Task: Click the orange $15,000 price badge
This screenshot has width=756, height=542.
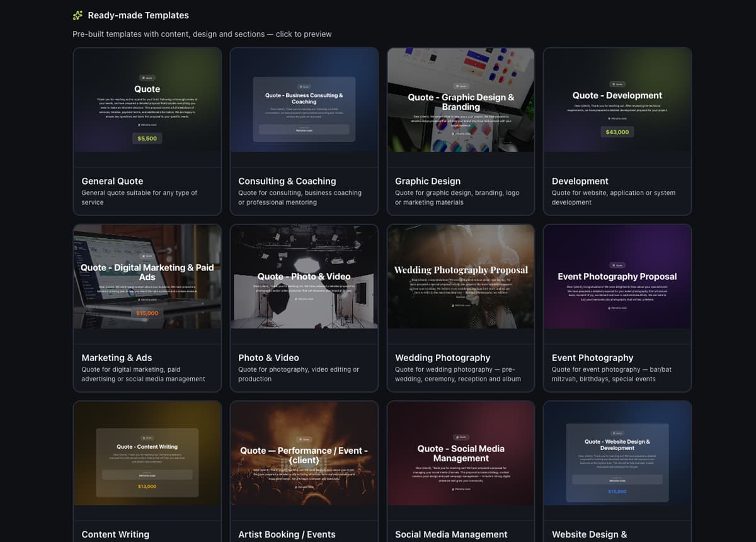Action: click(147, 313)
